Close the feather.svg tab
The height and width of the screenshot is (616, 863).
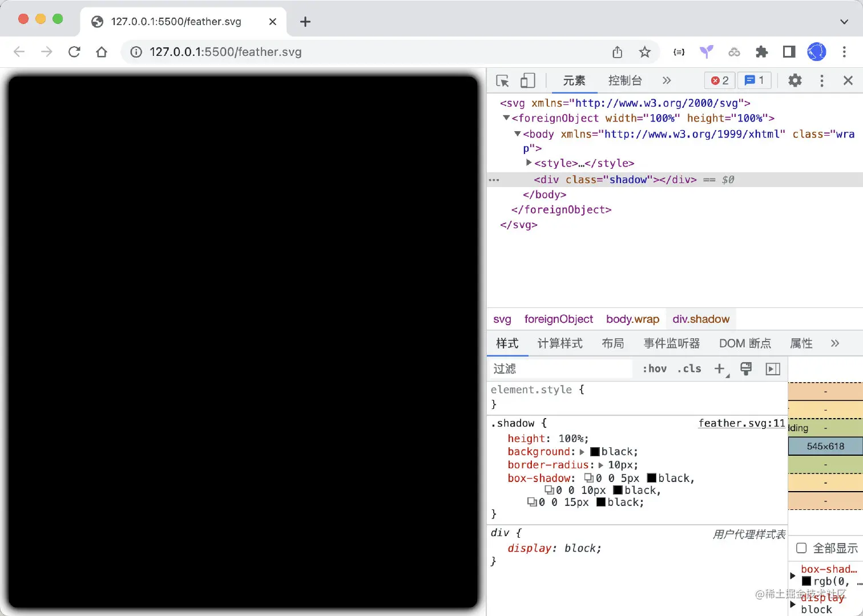273,22
